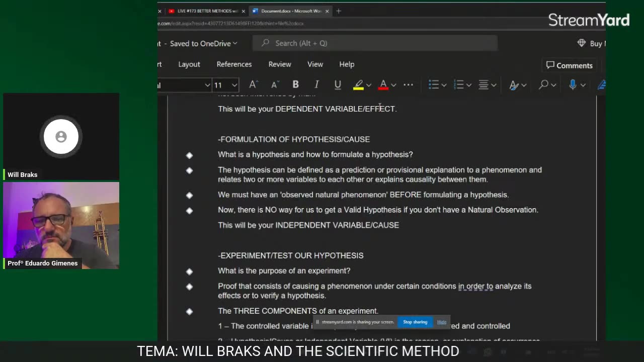This screenshot has width=644, height=362.
Task: Open the References ribbon tab
Action: point(234,64)
